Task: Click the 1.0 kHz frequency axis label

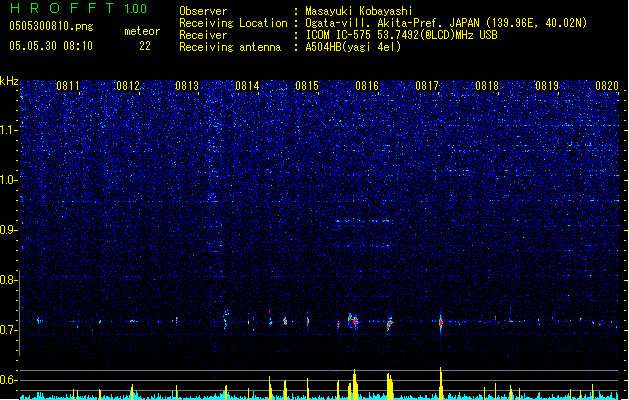Action: pyautogui.click(x=8, y=180)
